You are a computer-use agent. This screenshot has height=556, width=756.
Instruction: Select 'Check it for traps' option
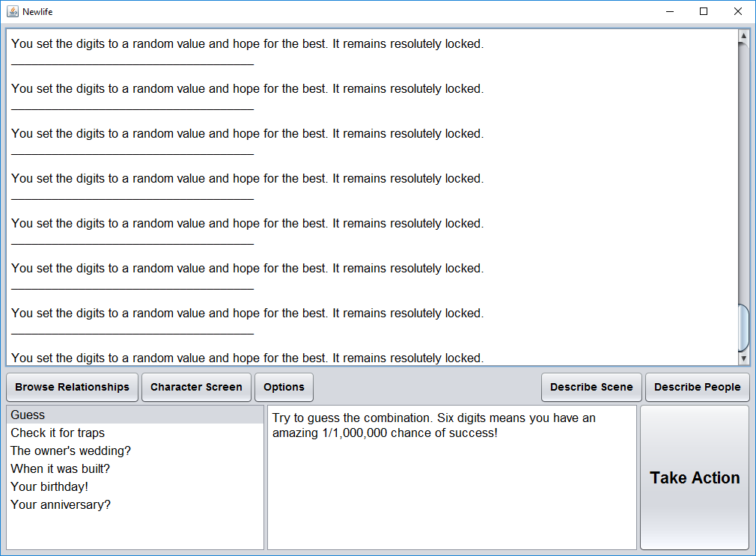58,433
